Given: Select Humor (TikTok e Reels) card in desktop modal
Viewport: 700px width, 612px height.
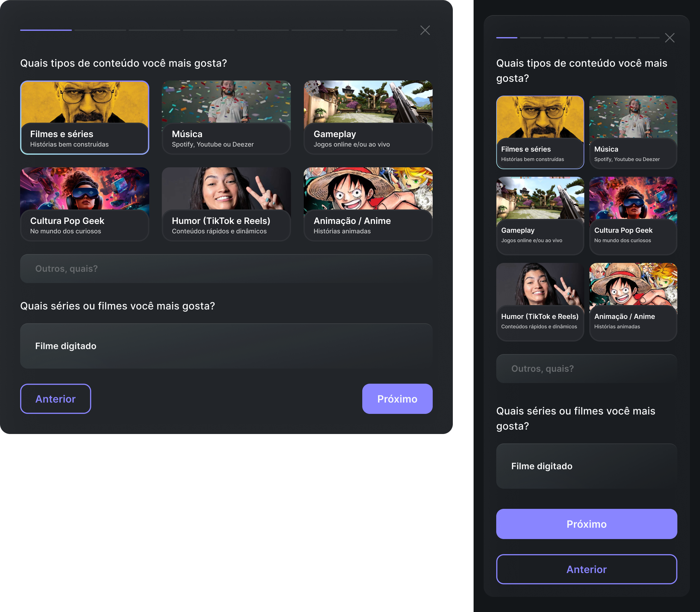Looking at the screenshot, I should click(x=226, y=204).
